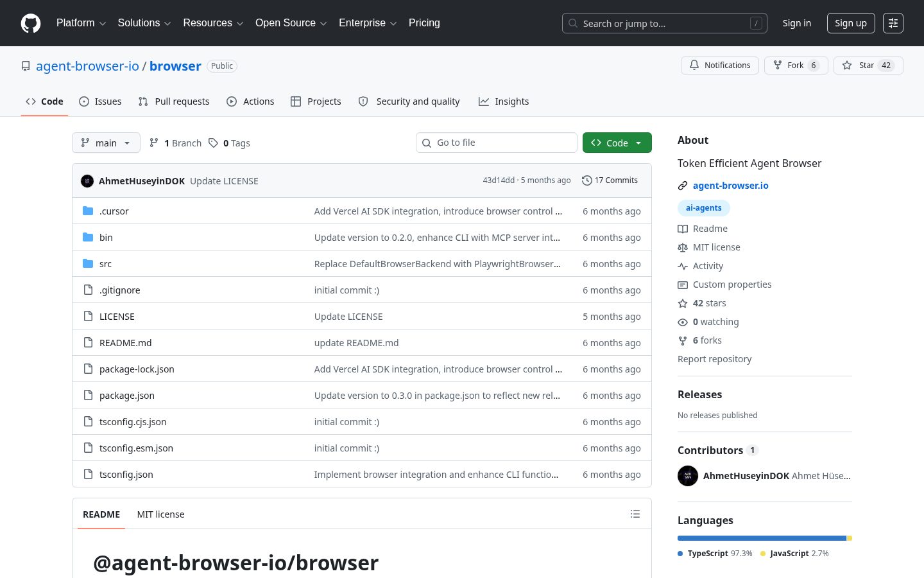Click the src folder icon

88,263
